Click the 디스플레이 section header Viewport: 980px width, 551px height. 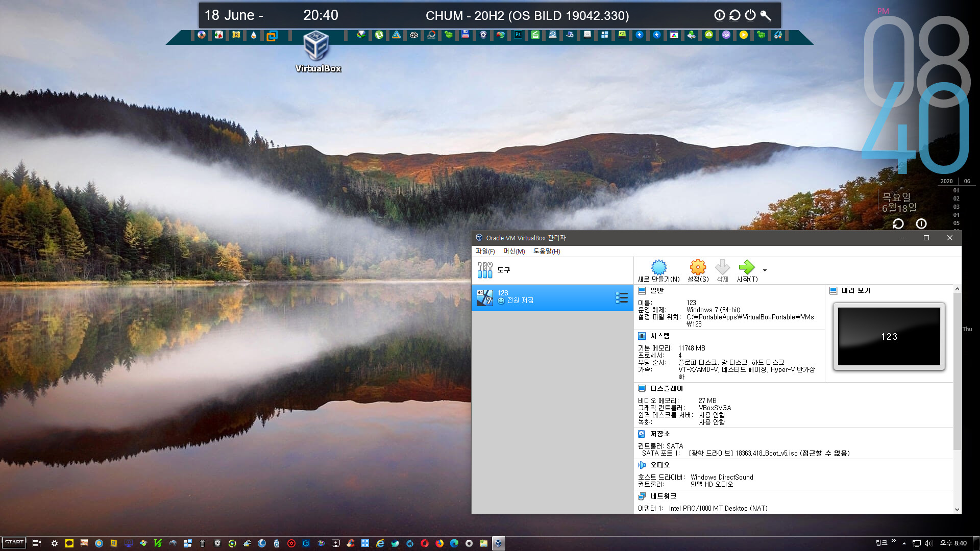tap(666, 389)
